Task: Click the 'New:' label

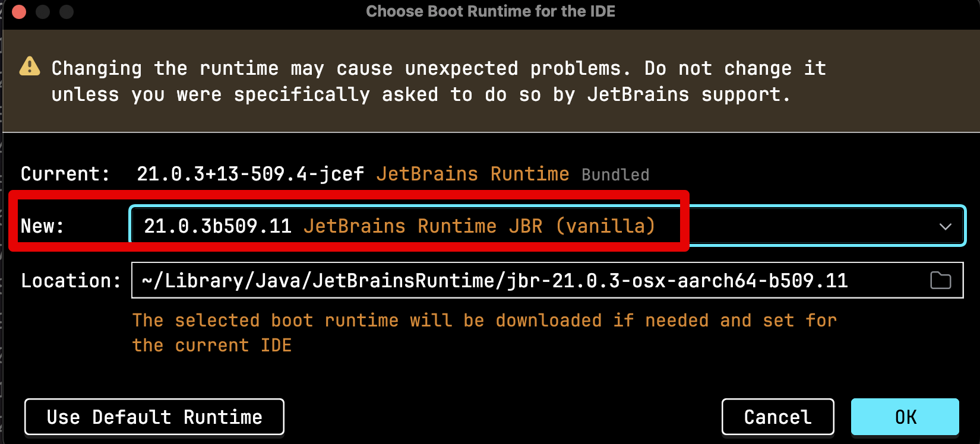Action: (x=42, y=226)
